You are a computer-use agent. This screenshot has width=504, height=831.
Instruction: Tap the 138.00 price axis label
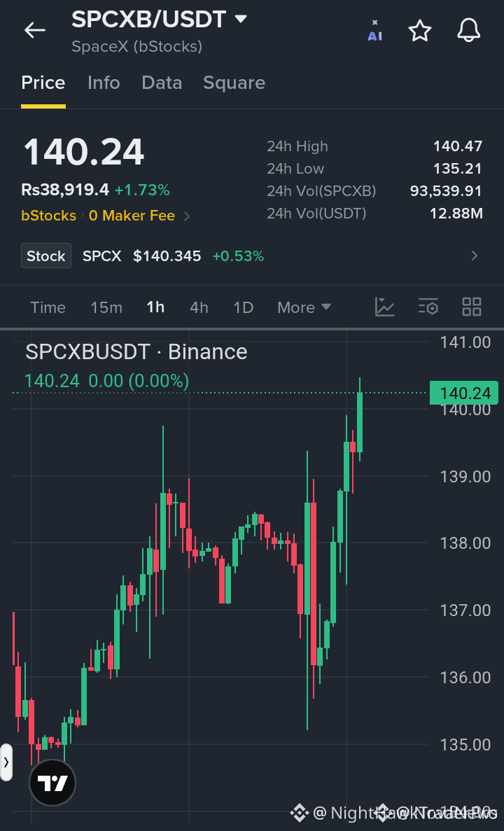pyautogui.click(x=465, y=543)
